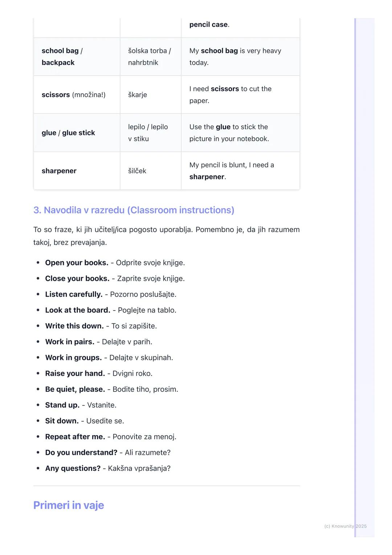
Task: Click the purple vertical bar on the right
Action: (355, 276)
